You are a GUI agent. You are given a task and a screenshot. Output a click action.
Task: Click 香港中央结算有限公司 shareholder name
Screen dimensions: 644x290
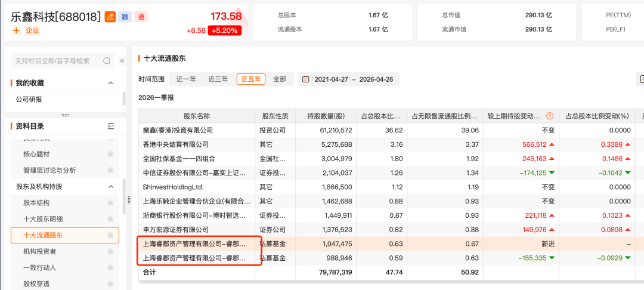pyautogui.click(x=175, y=144)
